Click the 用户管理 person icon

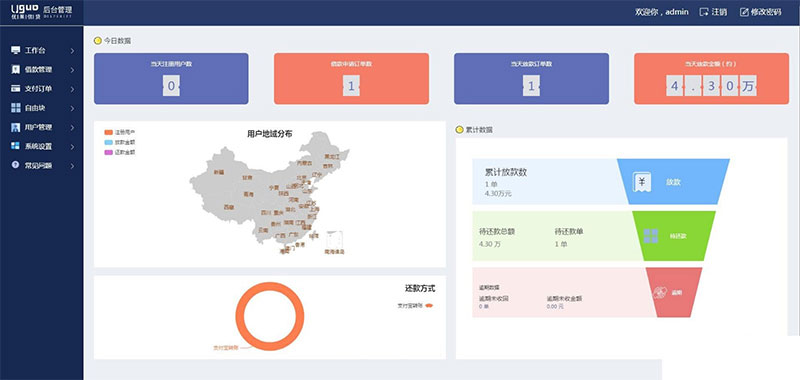click(16, 127)
